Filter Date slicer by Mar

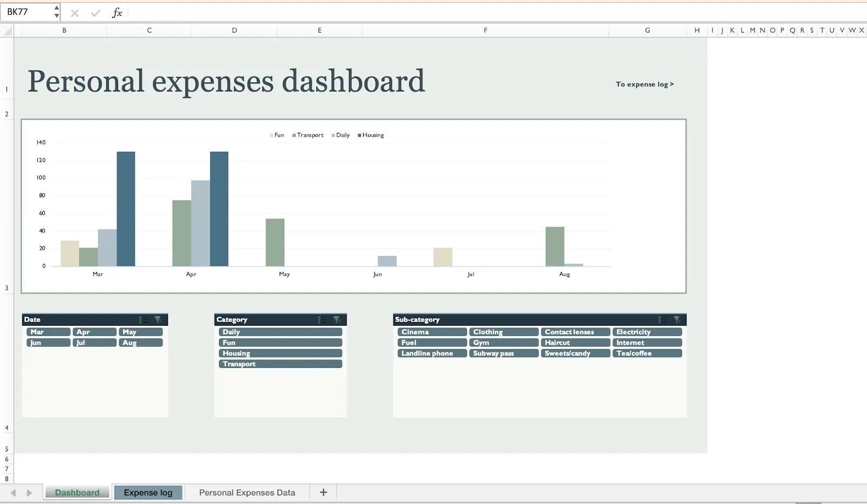pos(48,332)
